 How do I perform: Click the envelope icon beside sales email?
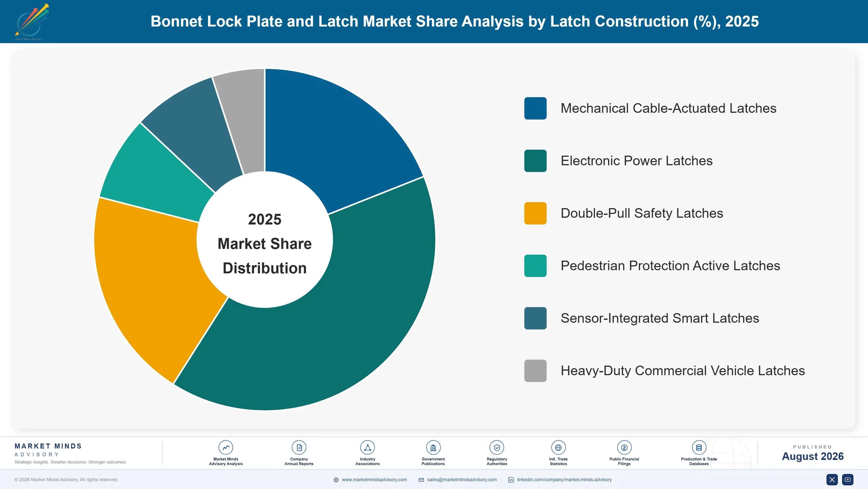click(421, 480)
